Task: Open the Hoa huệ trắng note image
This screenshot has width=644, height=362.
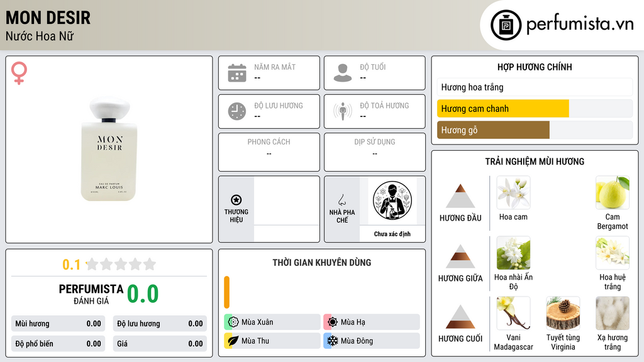Action: (613, 253)
